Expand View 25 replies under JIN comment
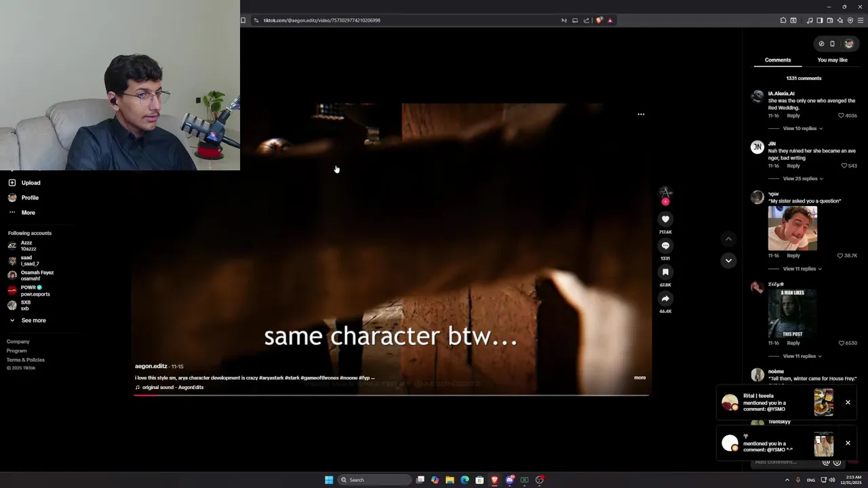The height and width of the screenshot is (488, 868). tap(802, 178)
